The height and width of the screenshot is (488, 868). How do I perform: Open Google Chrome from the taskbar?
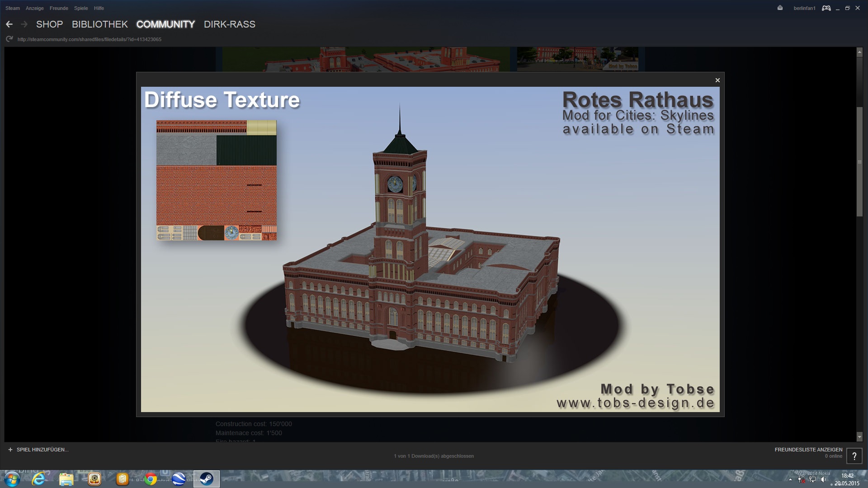(151, 479)
